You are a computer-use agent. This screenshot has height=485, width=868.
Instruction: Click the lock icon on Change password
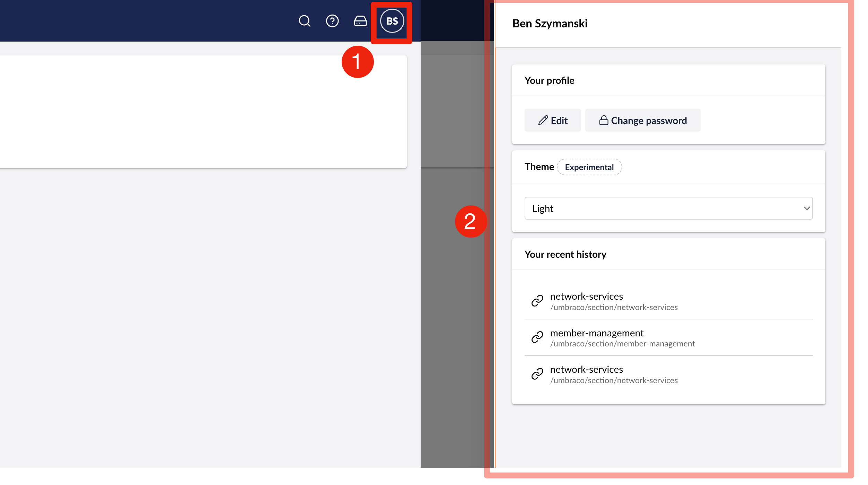(603, 120)
